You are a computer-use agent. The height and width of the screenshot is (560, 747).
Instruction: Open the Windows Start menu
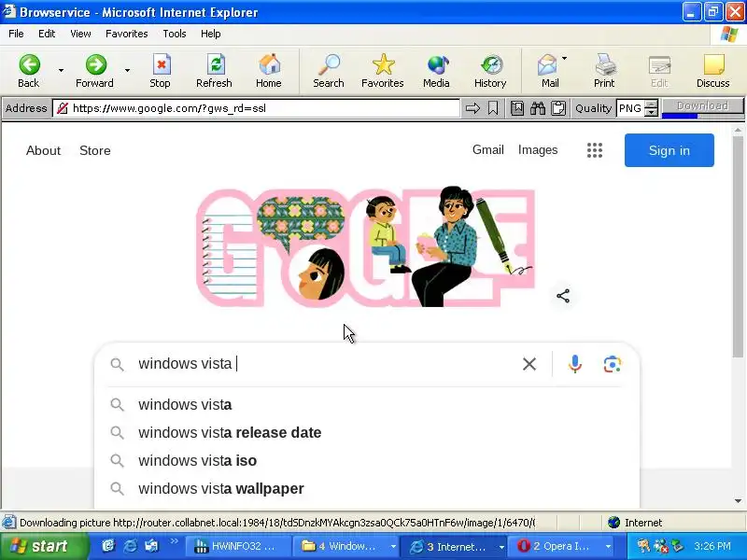[x=44, y=546]
